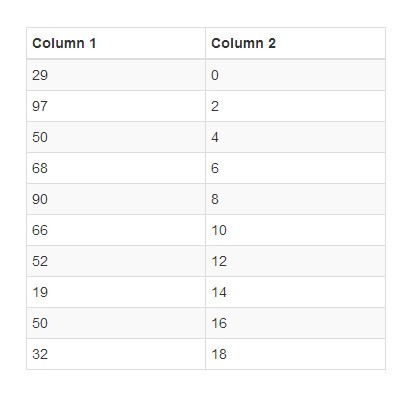This screenshot has height=395, width=408.
Task: Click the cell with value 18
Action: click(x=295, y=354)
